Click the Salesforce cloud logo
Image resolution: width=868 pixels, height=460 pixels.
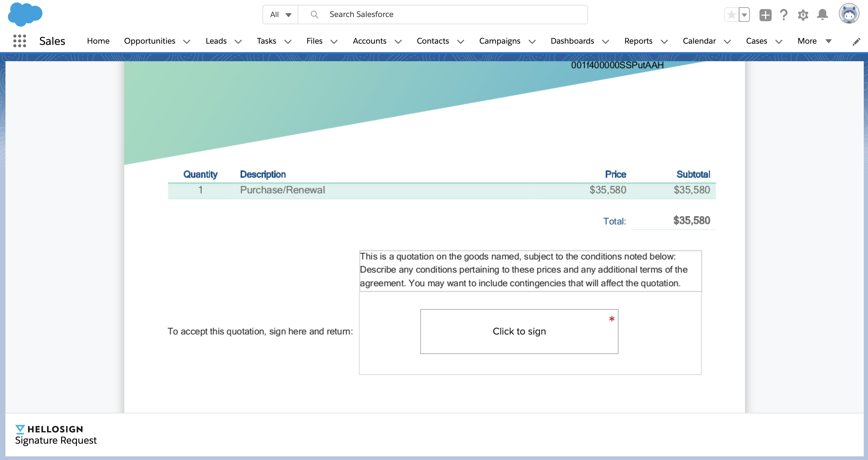[x=25, y=15]
